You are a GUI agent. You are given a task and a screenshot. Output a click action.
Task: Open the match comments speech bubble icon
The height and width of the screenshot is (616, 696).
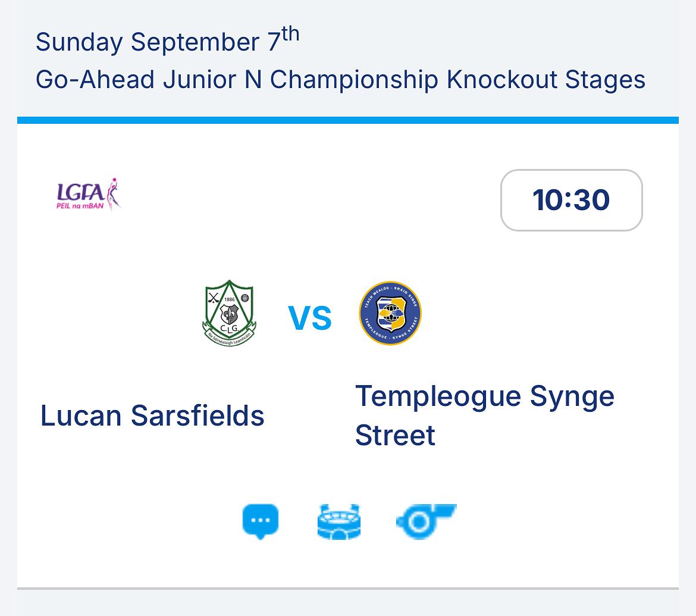tap(261, 521)
